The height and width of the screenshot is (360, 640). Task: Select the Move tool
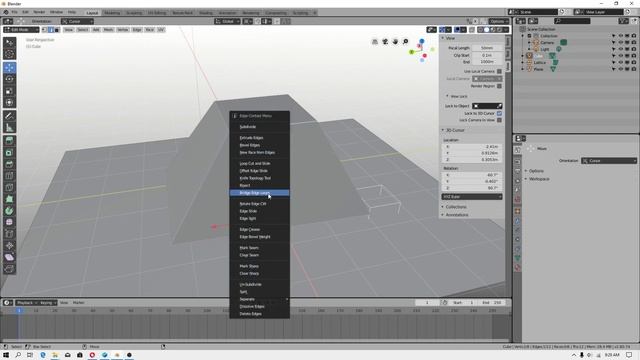pyautogui.click(x=9, y=68)
